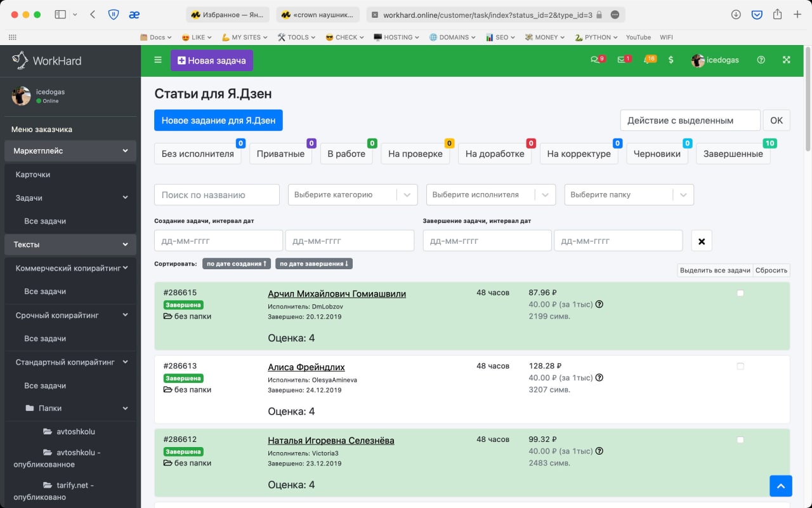Toggle fullscreen with the expand arrows icon
This screenshot has width=812, height=508.
point(787,60)
